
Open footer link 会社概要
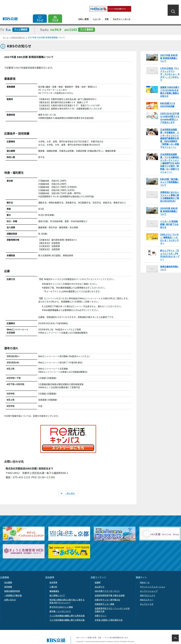[8, 583]
